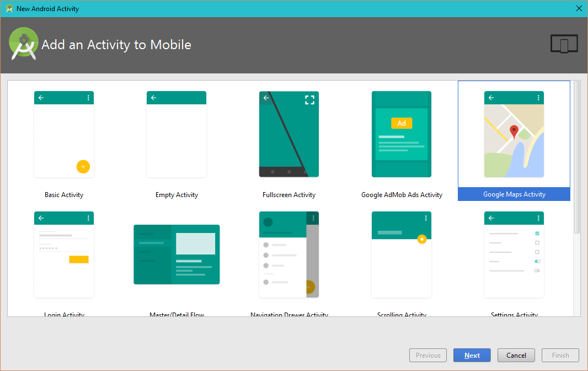Cancel the New Android Activity dialog
Viewport: 588px width, 371px height.
[x=516, y=355]
